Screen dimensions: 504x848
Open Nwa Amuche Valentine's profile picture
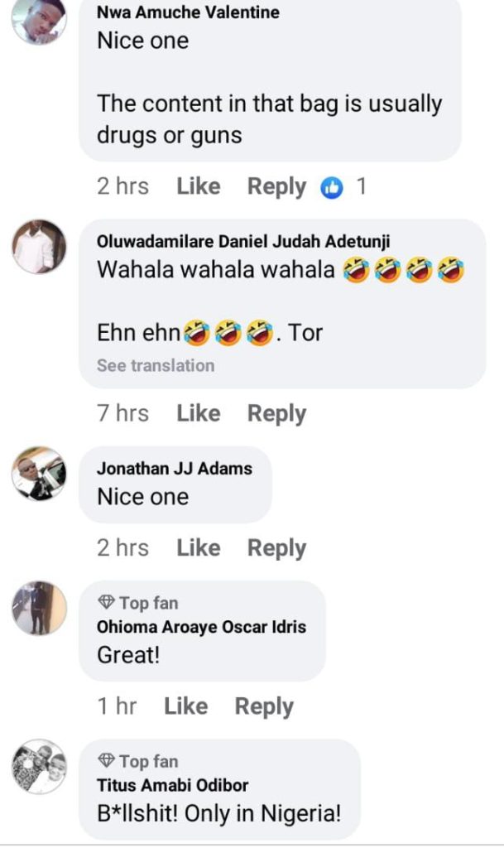[39, 18]
